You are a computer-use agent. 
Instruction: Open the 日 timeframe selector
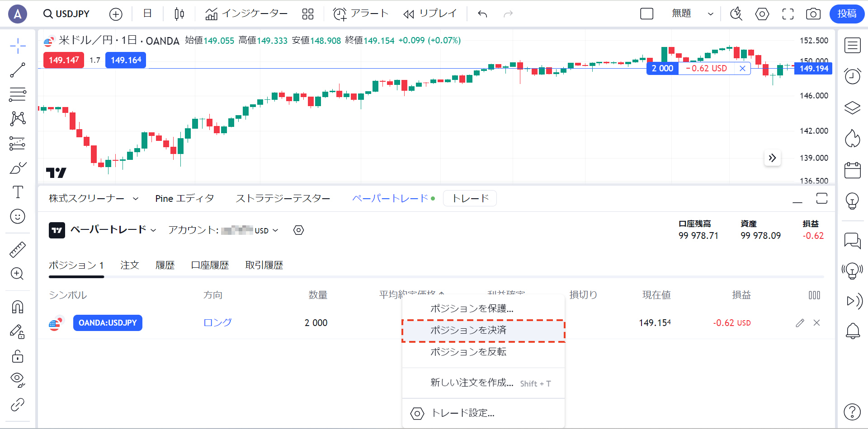(x=147, y=14)
